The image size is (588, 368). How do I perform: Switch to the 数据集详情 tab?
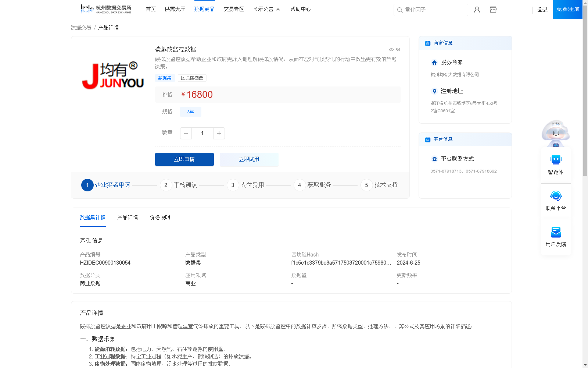[93, 217]
